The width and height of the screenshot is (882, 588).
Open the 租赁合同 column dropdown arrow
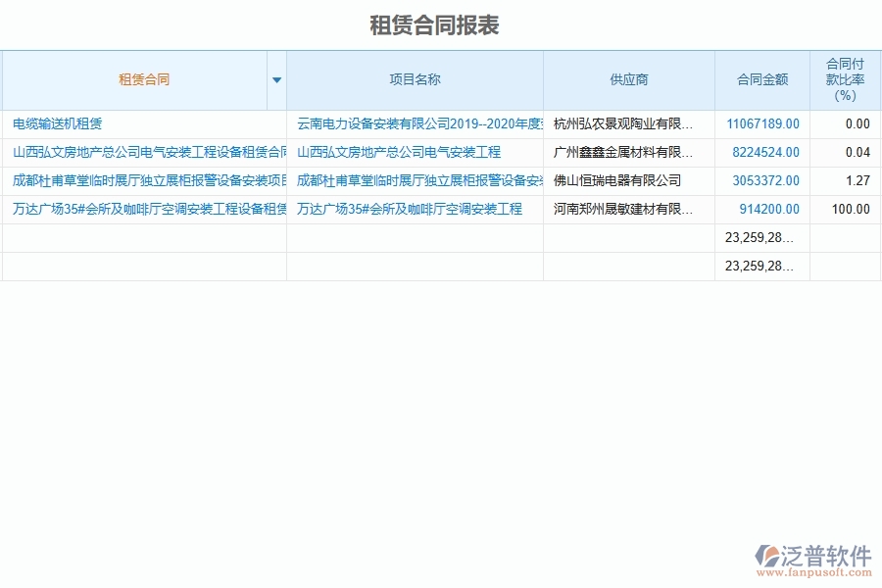tap(276, 80)
